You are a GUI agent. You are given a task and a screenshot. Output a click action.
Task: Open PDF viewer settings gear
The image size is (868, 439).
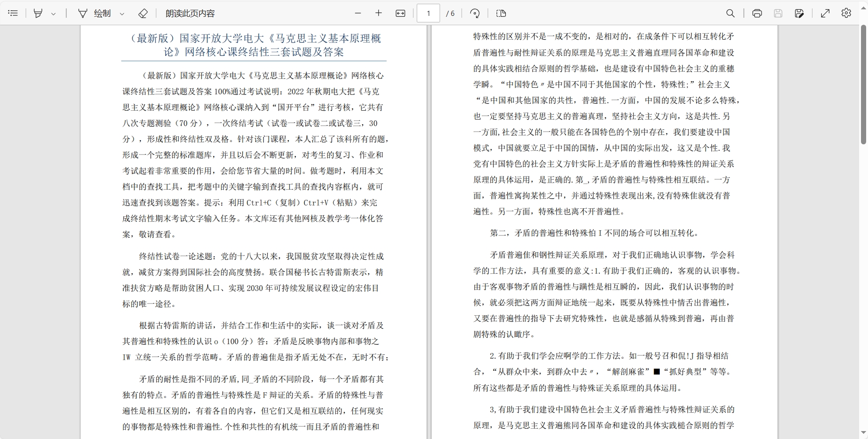[846, 13]
